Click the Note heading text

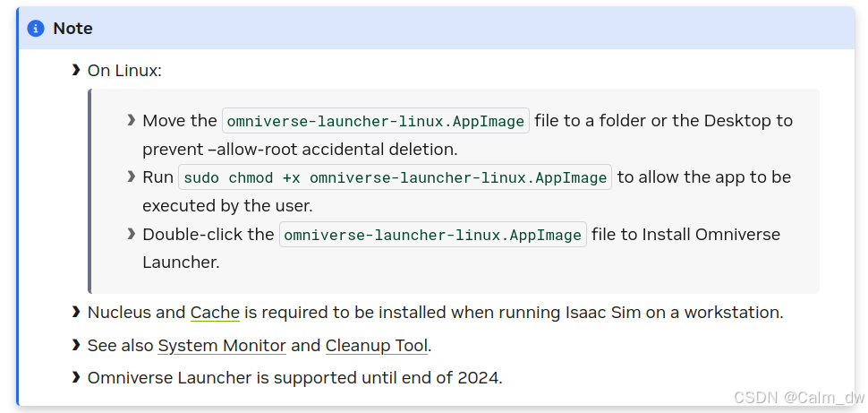(72, 29)
